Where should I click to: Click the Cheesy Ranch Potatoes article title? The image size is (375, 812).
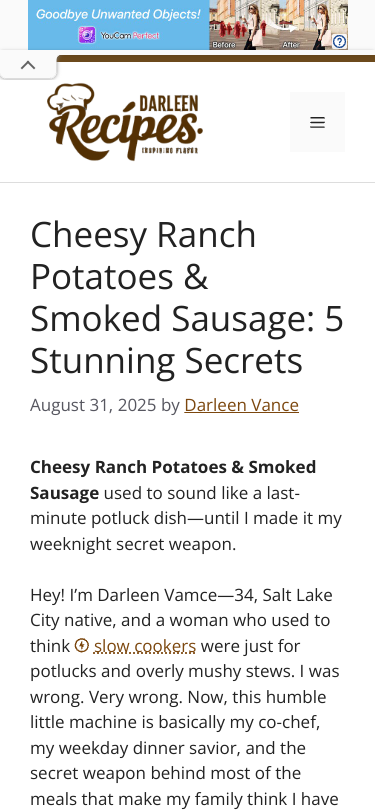click(x=187, y=298)
